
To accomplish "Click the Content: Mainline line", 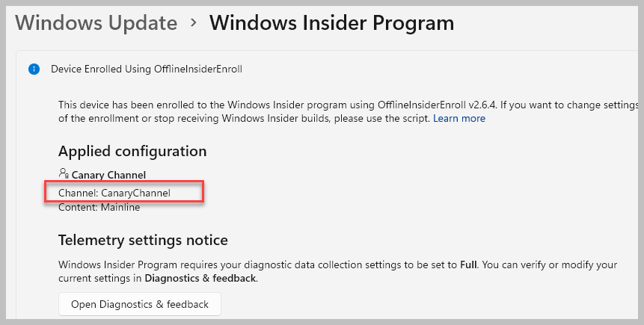I will click(x=99, y=207).
